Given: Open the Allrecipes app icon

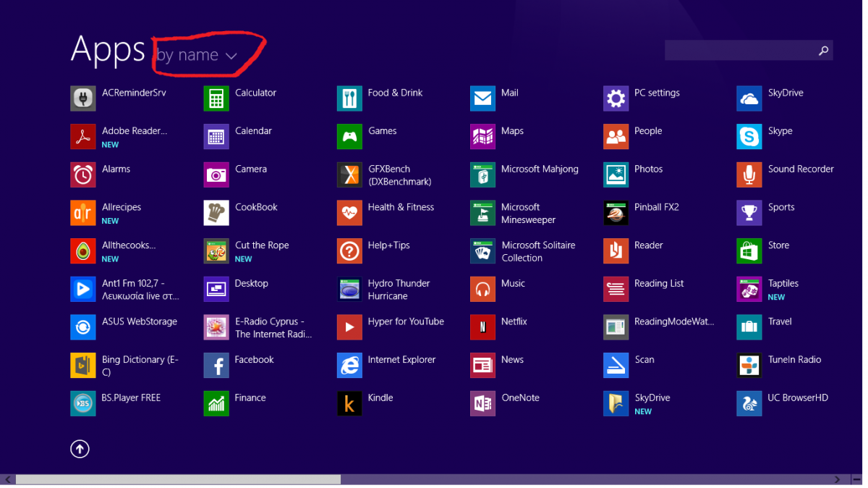Looking at the screenshot, I should 83,213.
